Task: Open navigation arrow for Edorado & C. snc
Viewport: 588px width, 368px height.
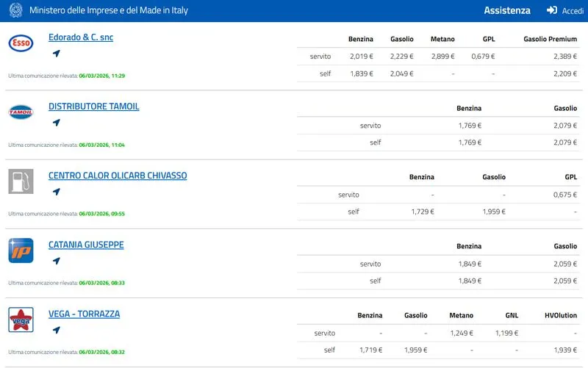Action: pos(56,54)
